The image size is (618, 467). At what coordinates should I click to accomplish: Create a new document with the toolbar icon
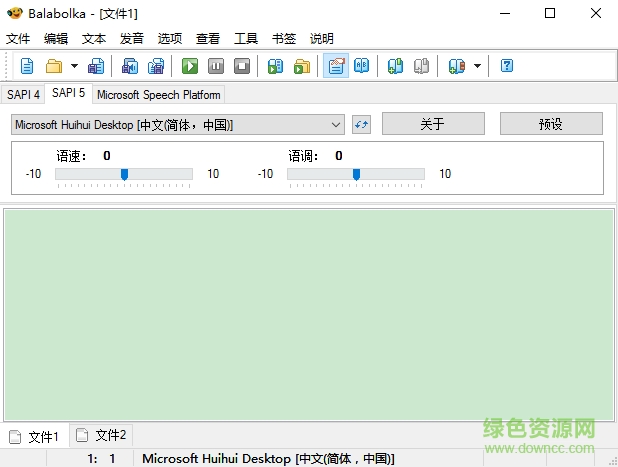(x=26, y=66)
